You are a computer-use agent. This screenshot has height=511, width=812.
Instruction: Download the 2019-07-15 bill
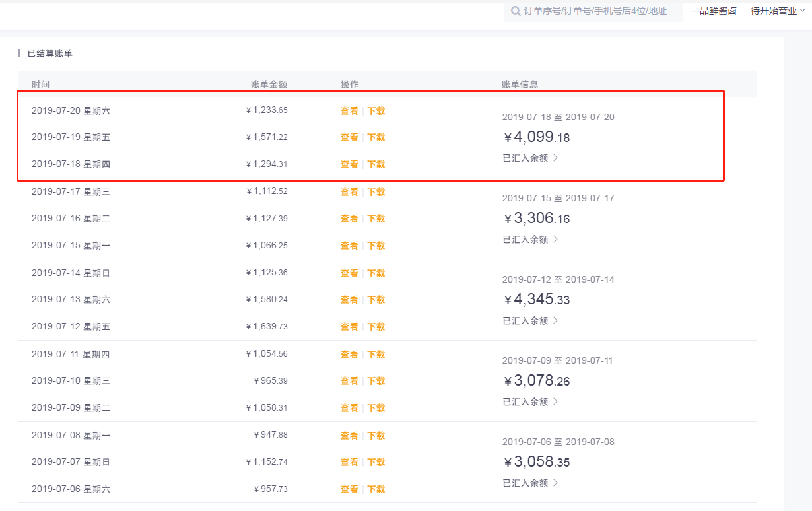tap(376, 246)
